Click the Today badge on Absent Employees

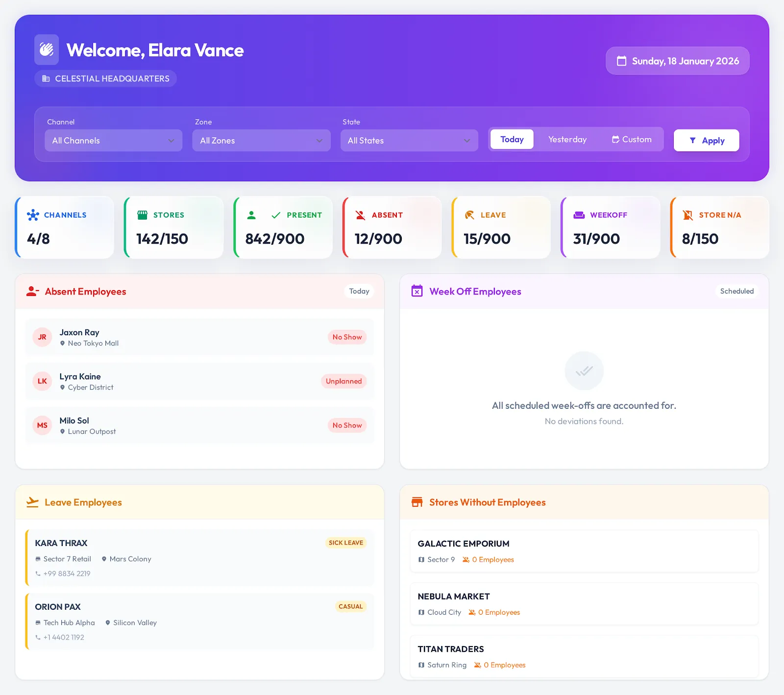359,291
